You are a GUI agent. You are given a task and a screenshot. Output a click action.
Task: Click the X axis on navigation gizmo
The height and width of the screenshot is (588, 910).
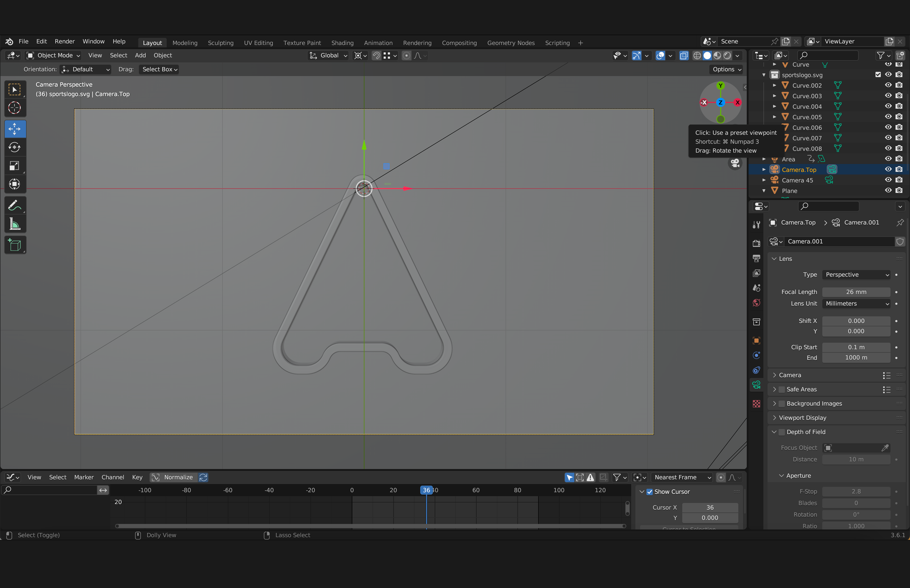[737, 102]
